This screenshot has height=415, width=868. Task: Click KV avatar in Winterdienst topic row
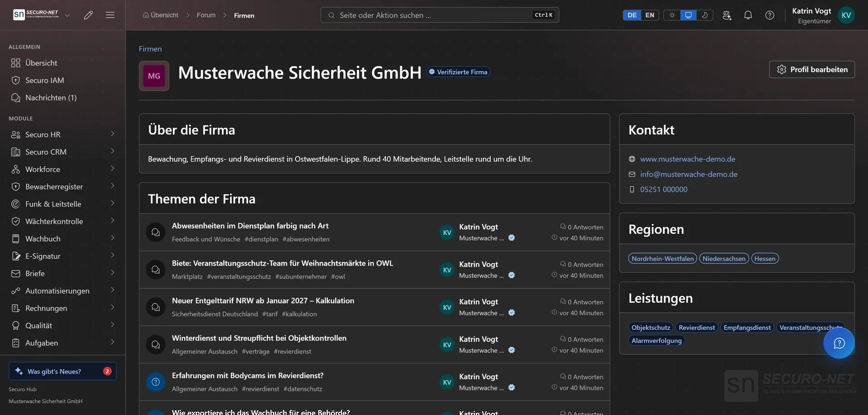(447, 345)
